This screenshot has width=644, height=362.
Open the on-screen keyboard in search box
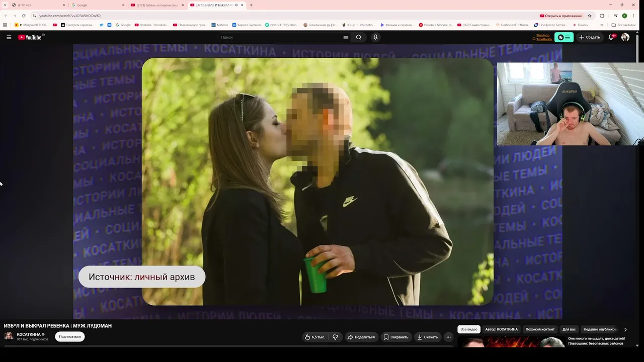[x=346, y=37]
